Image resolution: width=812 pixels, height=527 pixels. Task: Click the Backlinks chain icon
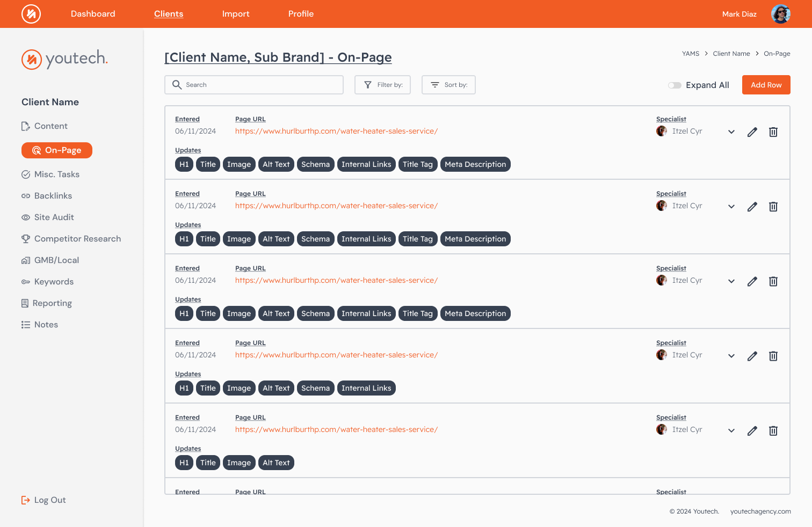click(25, 196)
